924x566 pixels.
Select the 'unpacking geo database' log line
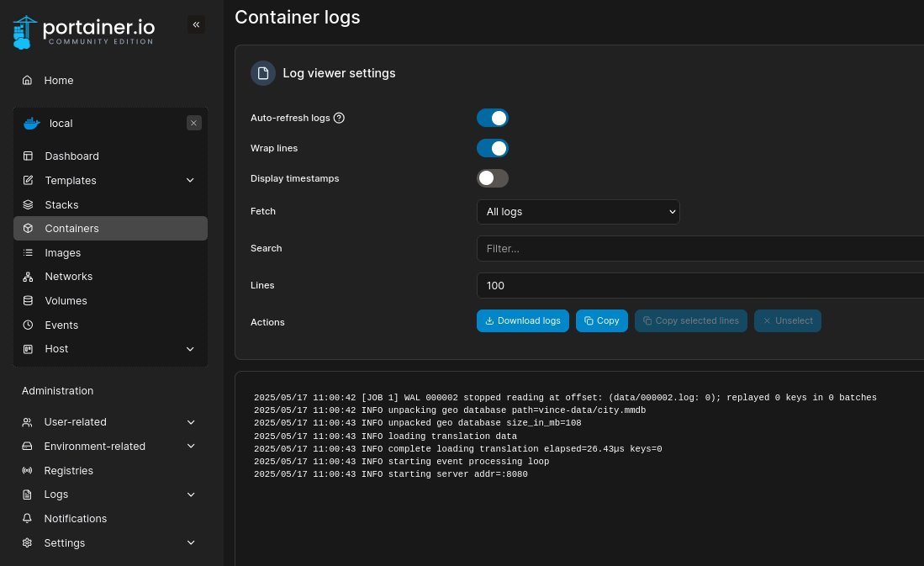pos(450,410)
